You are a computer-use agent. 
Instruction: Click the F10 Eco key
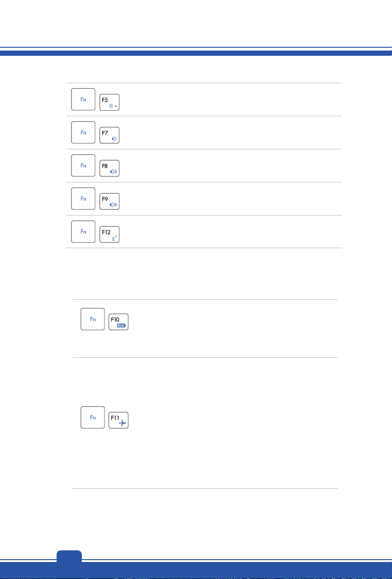coord(119,321)
